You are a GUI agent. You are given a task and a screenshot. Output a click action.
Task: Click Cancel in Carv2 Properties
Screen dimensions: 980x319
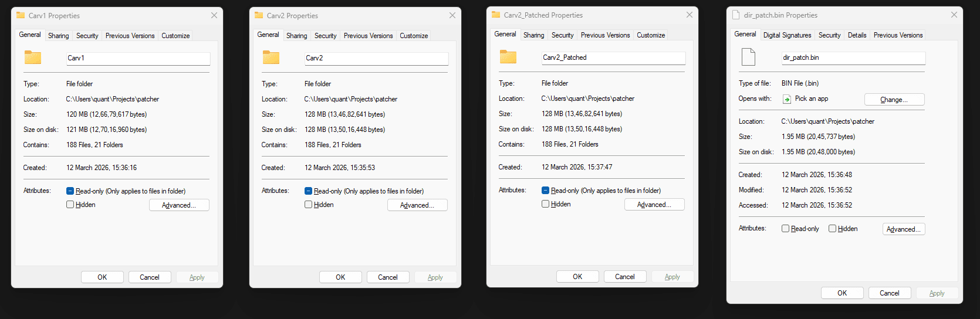click(388, 277)
